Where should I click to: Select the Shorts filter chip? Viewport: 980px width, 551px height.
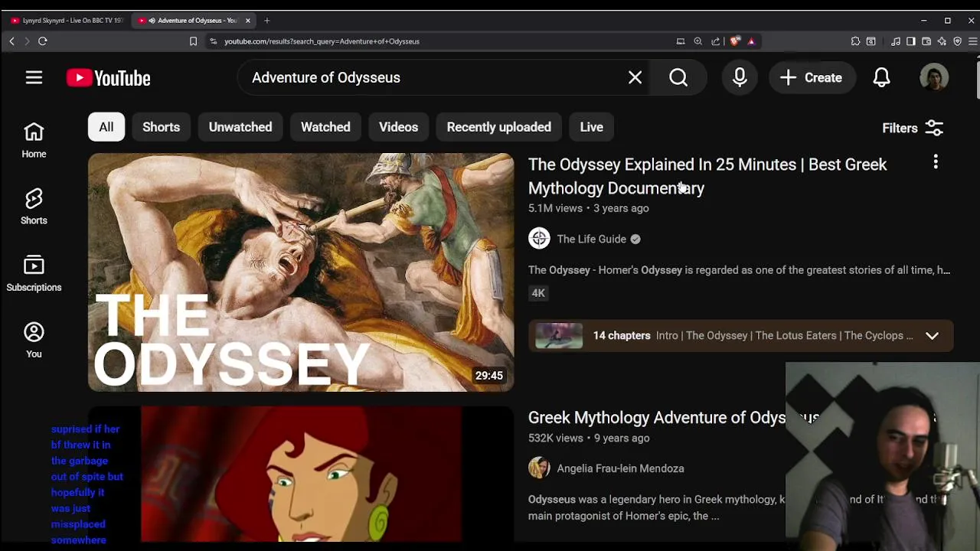point(161,127)
